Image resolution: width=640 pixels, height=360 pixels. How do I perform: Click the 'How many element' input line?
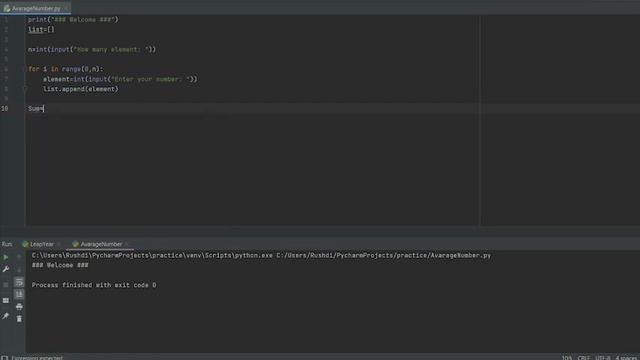click(92, 49)
